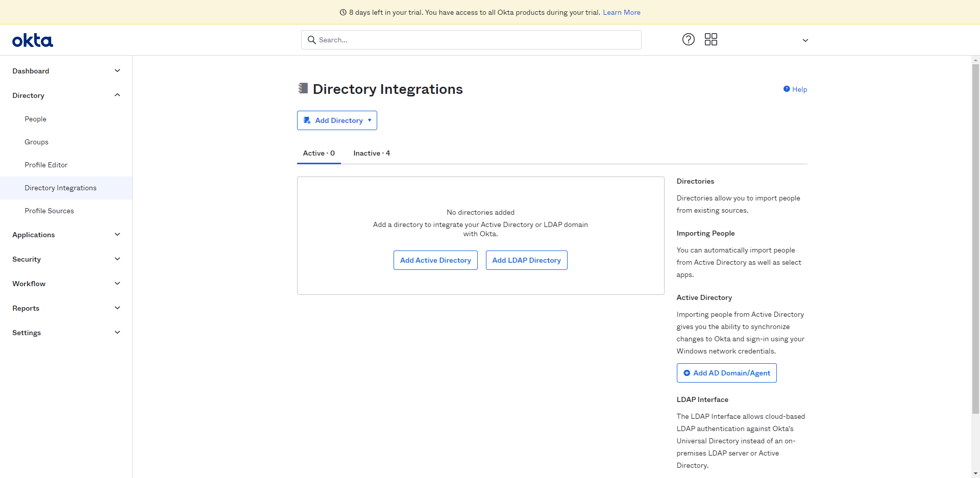Click Add AD Domain/Agent button
The image size is (980, 478).
click(x=726, y=373)
